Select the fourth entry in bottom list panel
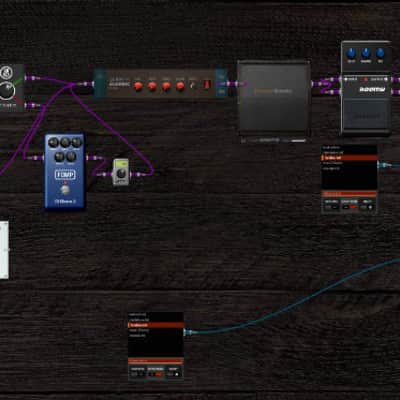The image size is (400, 400). 139,330
